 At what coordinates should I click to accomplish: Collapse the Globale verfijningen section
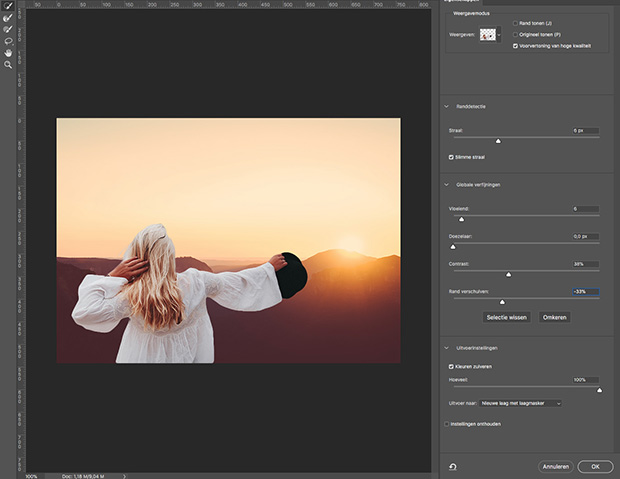pyautogui.click(x=446, y=185)
